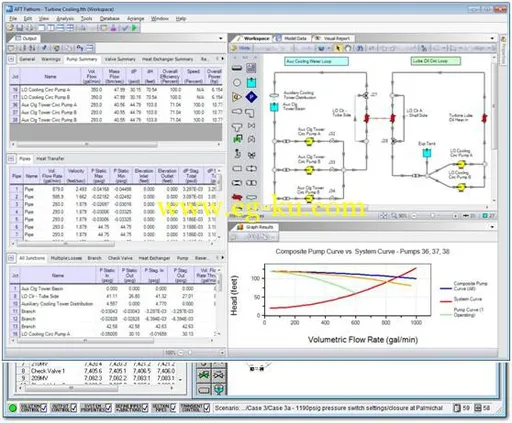The image size is (512, 423).
Task: Click the green Run model arrow
Action: (134, 28)
